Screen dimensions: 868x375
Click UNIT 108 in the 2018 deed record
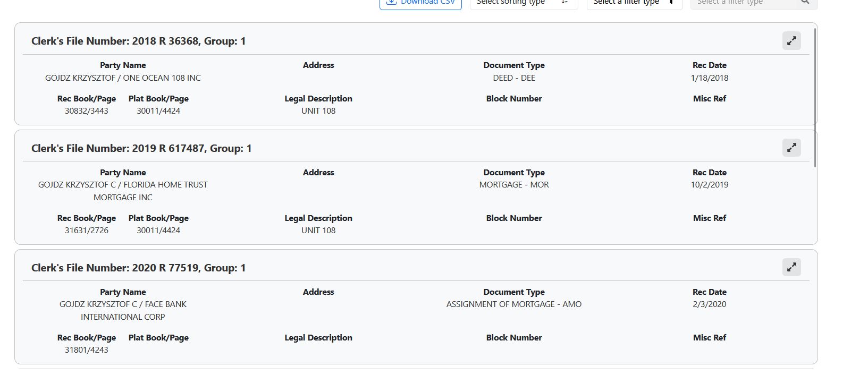(318, 111)
